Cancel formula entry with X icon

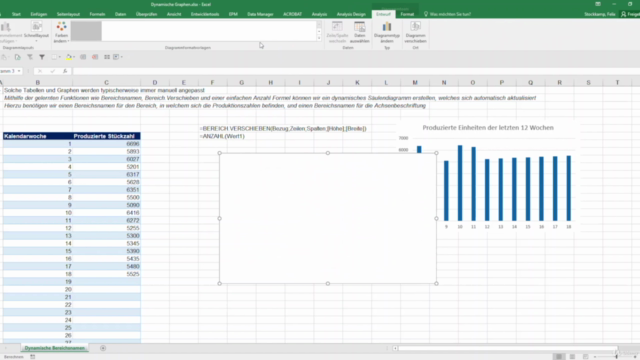(40, 71)
